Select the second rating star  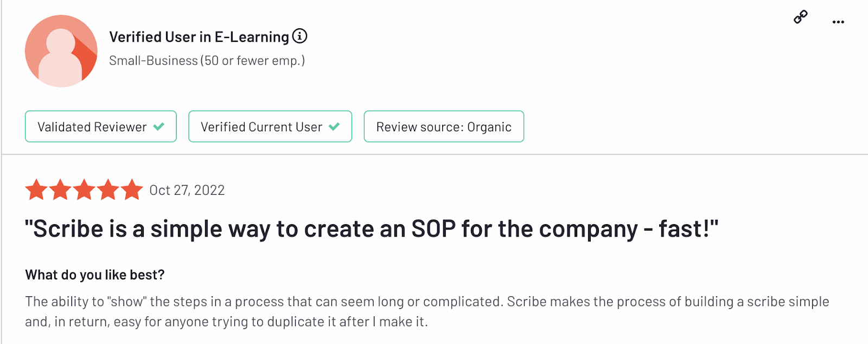[x=60, y=190]
